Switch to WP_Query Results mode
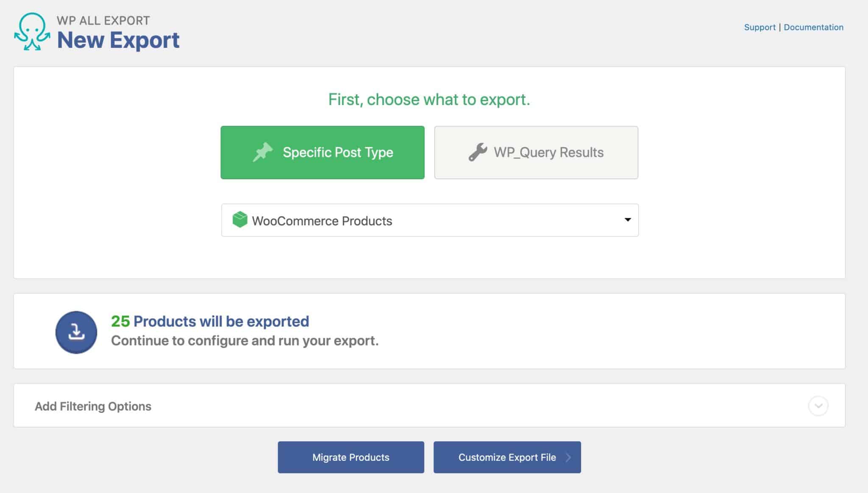 coord(535,152)
